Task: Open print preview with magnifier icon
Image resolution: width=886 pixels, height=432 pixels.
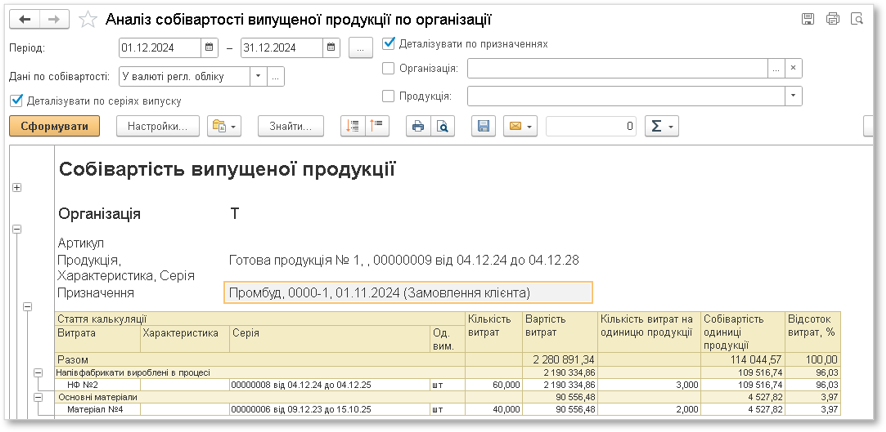Action: pyautogui.click(x=441, y=126)
